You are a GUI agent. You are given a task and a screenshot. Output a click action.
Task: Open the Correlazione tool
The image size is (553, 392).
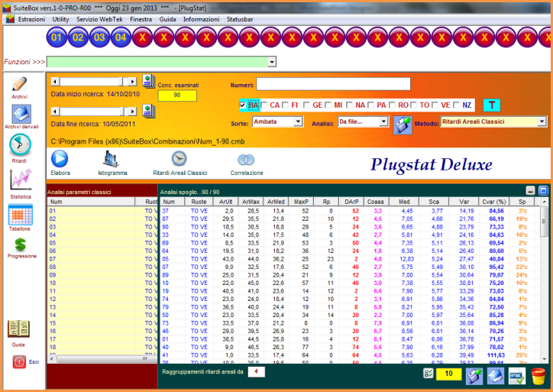(246, 160)
